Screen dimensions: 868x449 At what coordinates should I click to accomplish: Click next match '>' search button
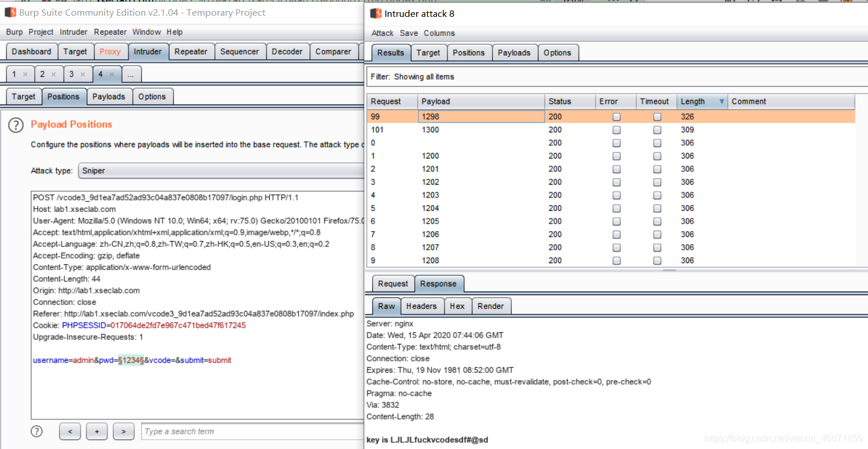pos(123,432)
